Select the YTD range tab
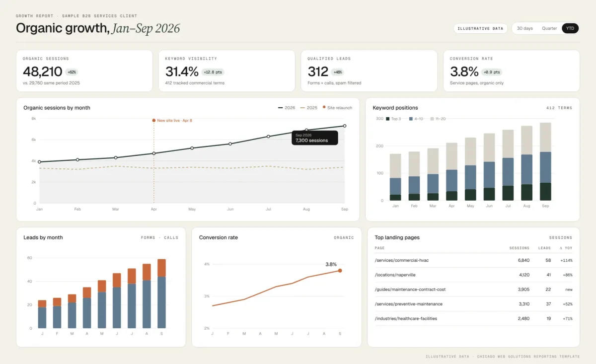This screenshot has width=596, height=364. [570, 28]
